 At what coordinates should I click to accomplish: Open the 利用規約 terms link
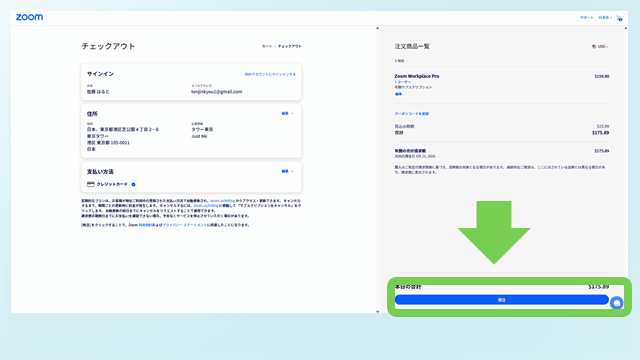pyautogui.click(x=144, y=225)
